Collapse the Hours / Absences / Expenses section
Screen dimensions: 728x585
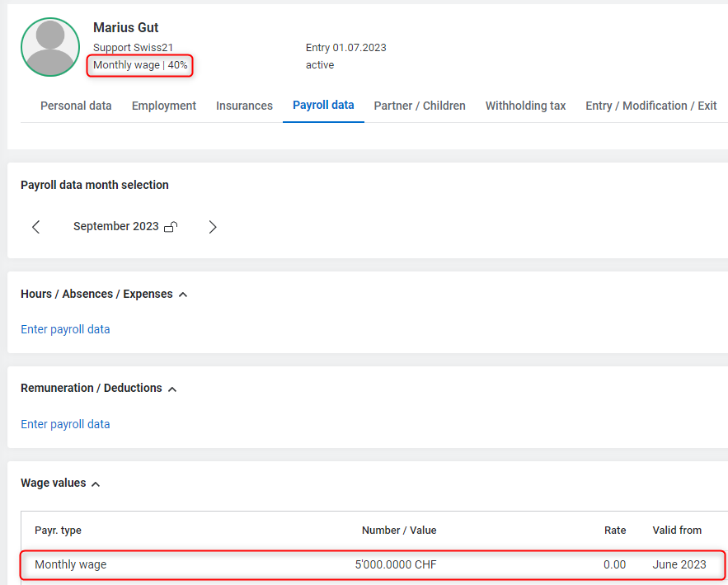coord(183,295)
